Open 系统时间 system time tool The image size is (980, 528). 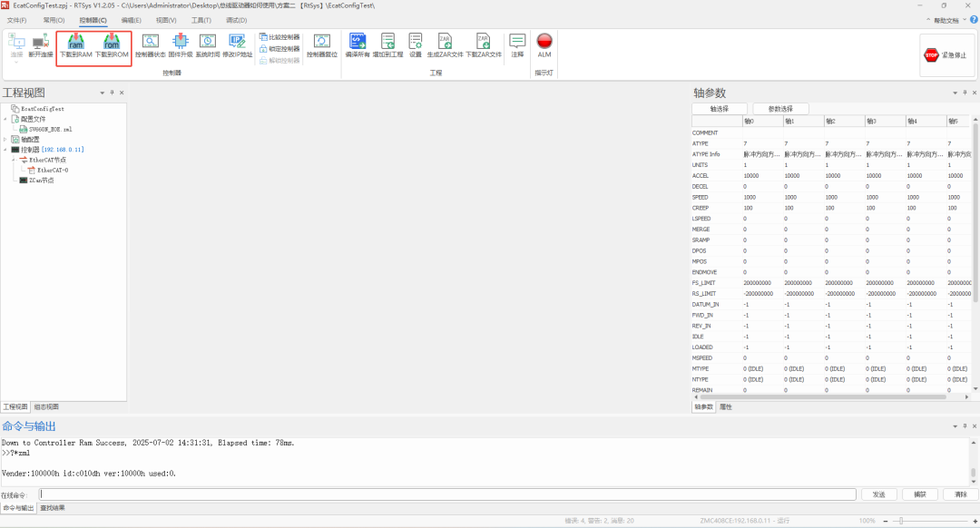click(x=208, y=46)
